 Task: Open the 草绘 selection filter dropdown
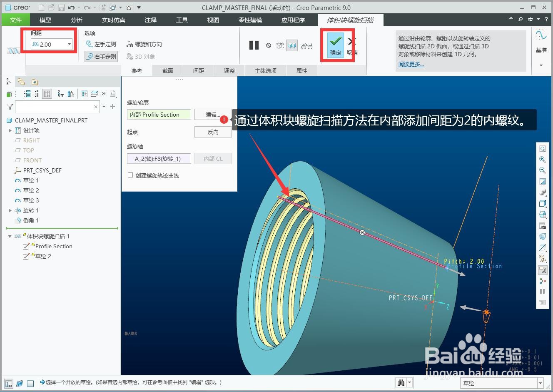click(540, 383)
